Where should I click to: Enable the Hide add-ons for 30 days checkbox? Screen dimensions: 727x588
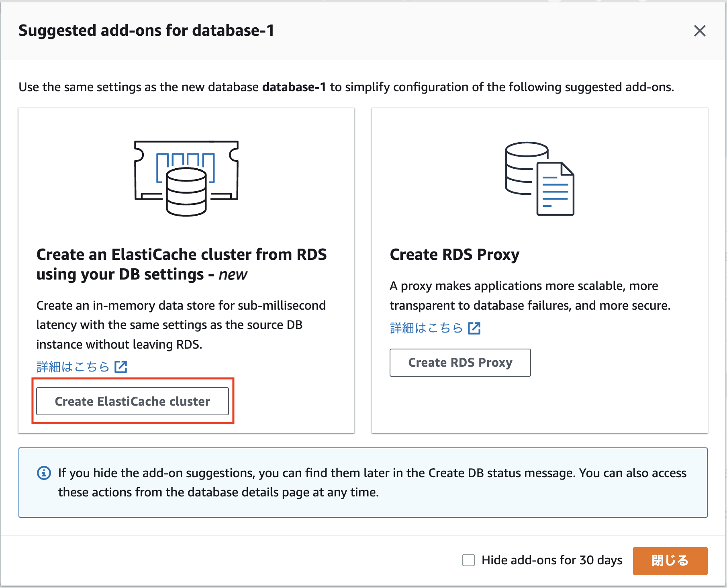click(x=468, y=560)
